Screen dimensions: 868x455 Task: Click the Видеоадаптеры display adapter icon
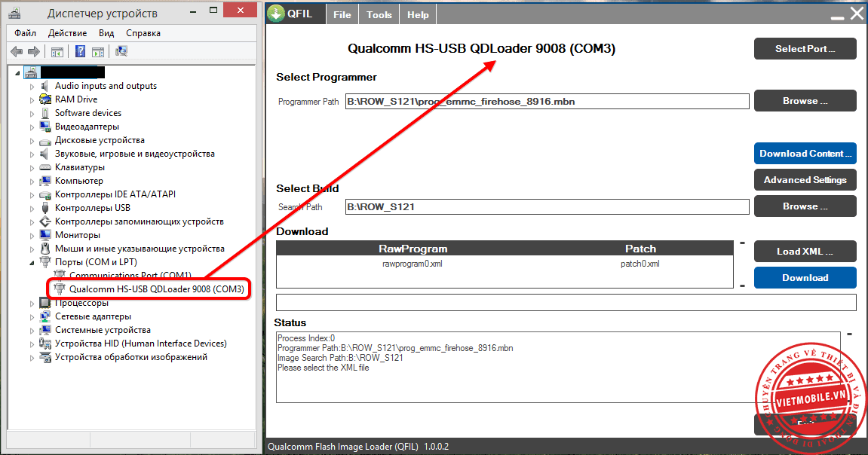point(44,126)
